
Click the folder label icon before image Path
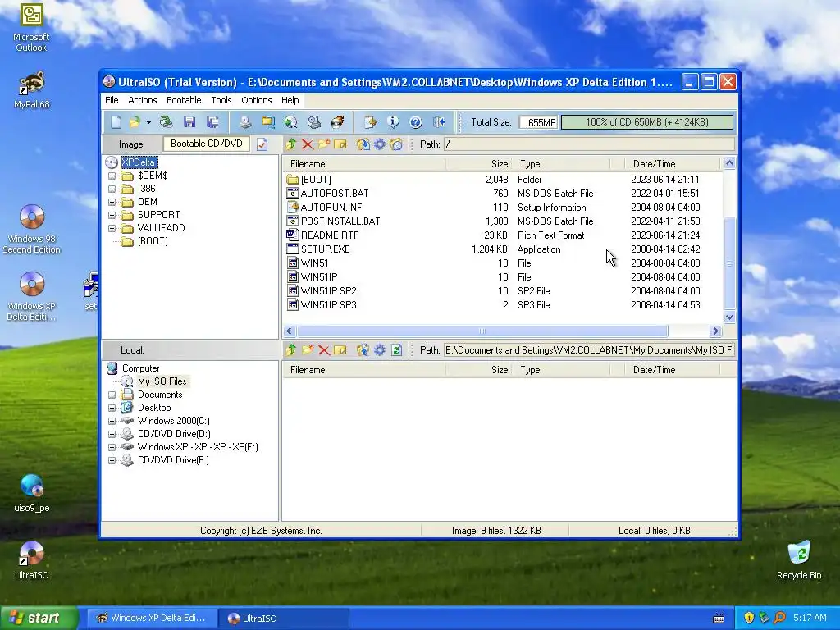[396, 144]
